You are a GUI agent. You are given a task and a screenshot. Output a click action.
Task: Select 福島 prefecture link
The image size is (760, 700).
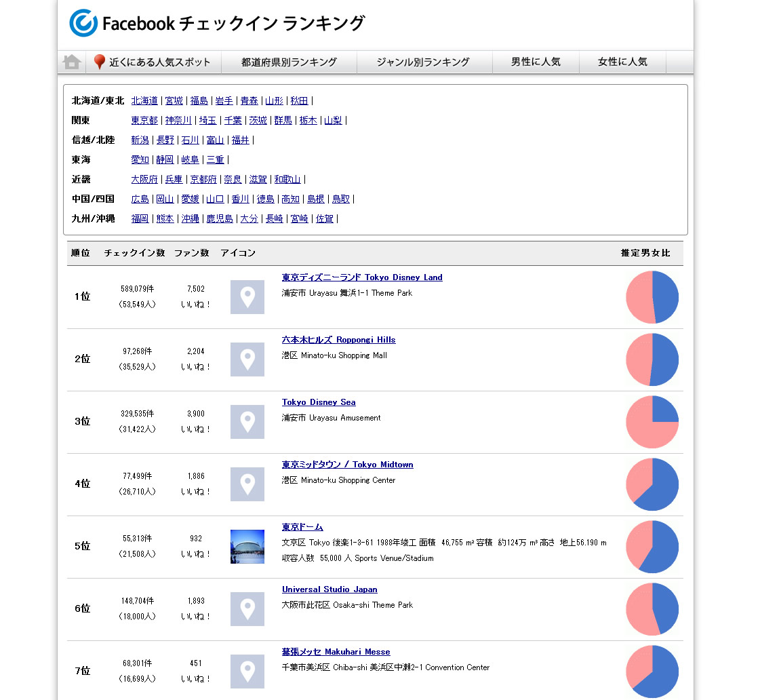199,101
